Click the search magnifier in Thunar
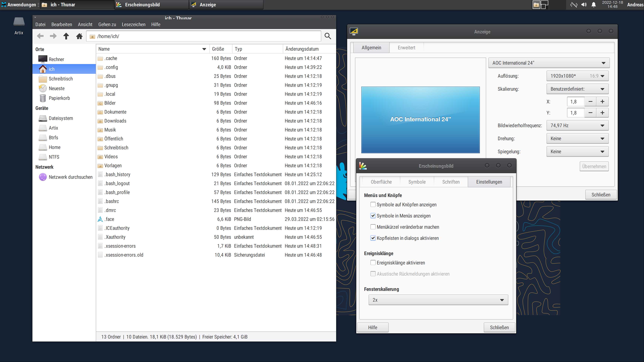The width and height of the screenshot is (644, 362). (x=328, y=36)
